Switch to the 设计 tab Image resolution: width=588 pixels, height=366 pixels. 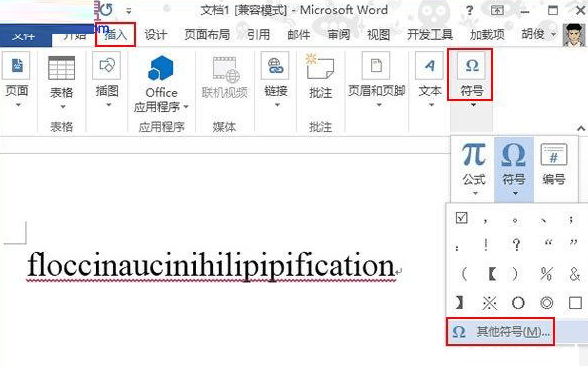156,35
